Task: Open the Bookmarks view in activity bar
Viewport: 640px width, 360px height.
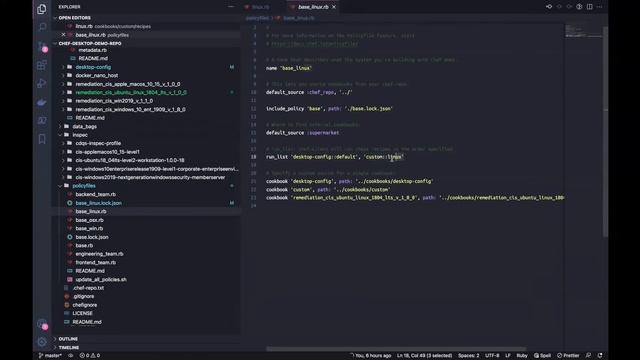Action: coord(42,139)
